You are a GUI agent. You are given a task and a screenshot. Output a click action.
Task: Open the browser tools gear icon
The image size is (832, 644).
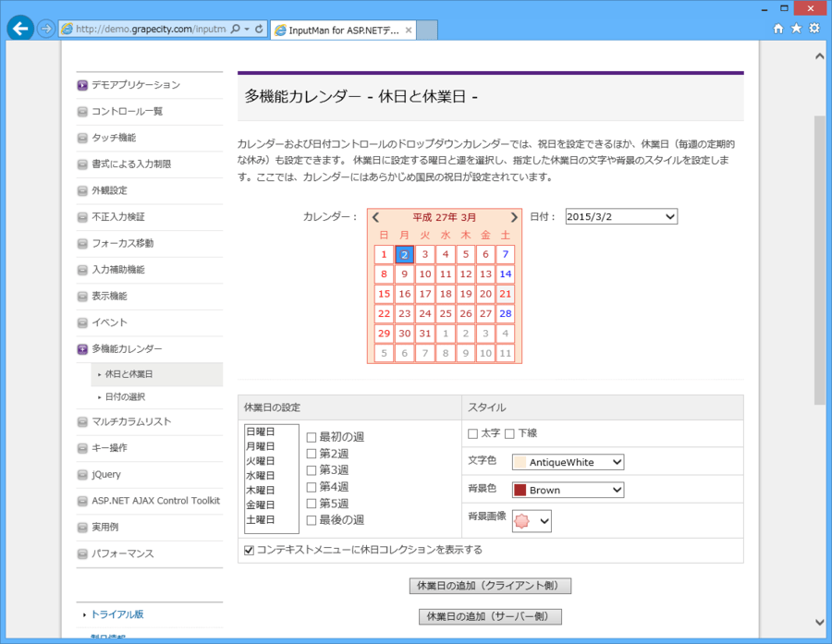[814, 29]
